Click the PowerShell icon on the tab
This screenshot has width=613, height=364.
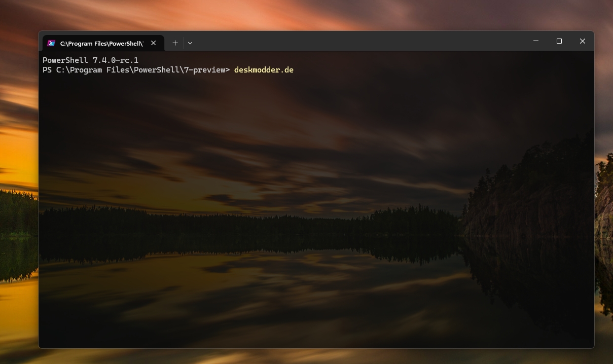[51, 43]
